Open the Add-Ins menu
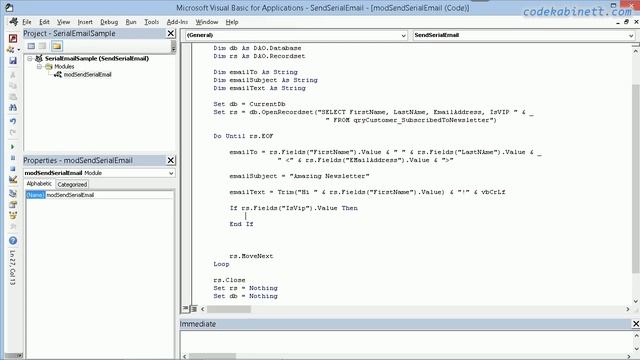Image resolution: width=640 pixels, height=360 pixels. click(x=177, y=22)
